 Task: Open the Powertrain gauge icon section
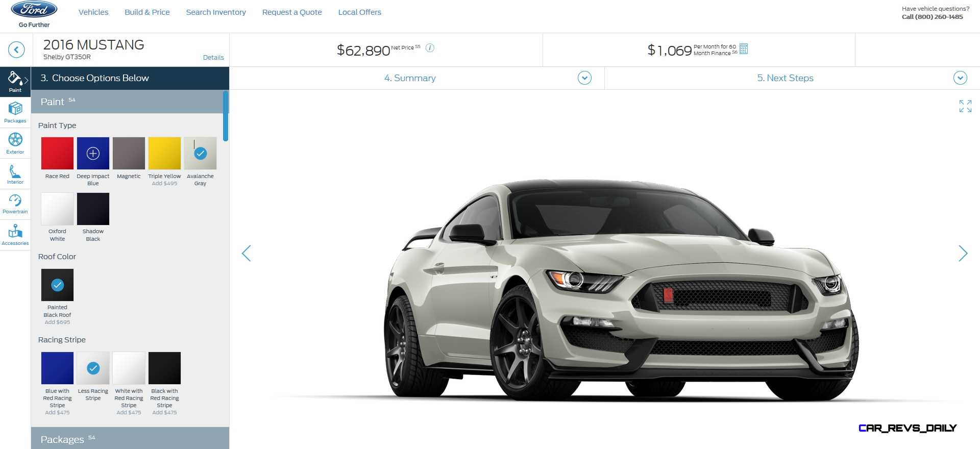click(15, 204)
